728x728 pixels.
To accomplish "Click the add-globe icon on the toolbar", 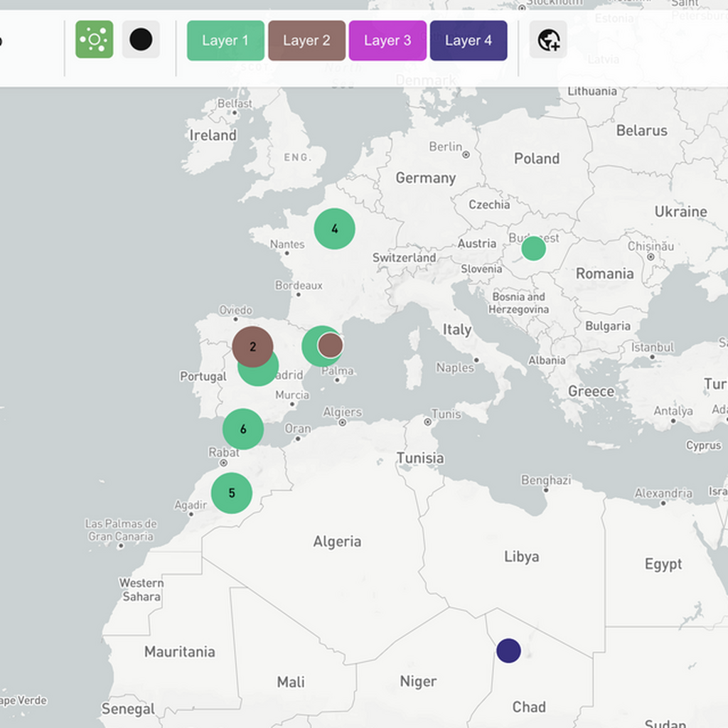I will click(547, 41).
